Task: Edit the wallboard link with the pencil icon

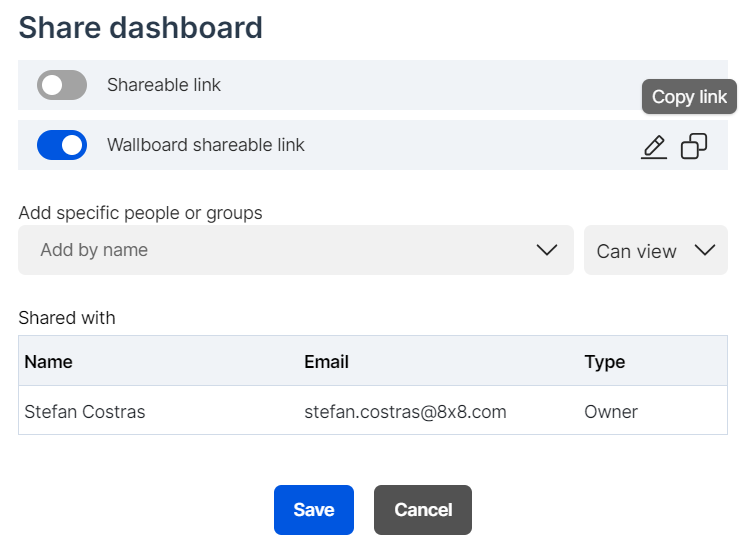Action: click(x=653, y=147)
